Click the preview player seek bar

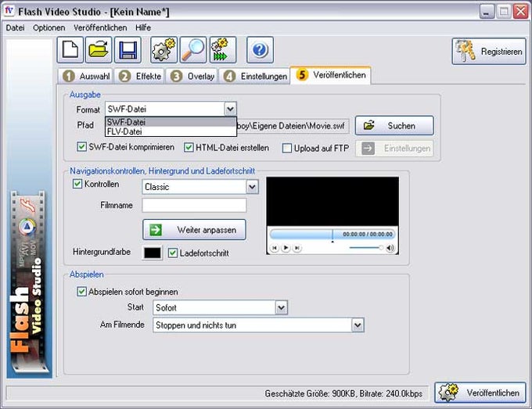pyautogui.click(x=332, y=235)
